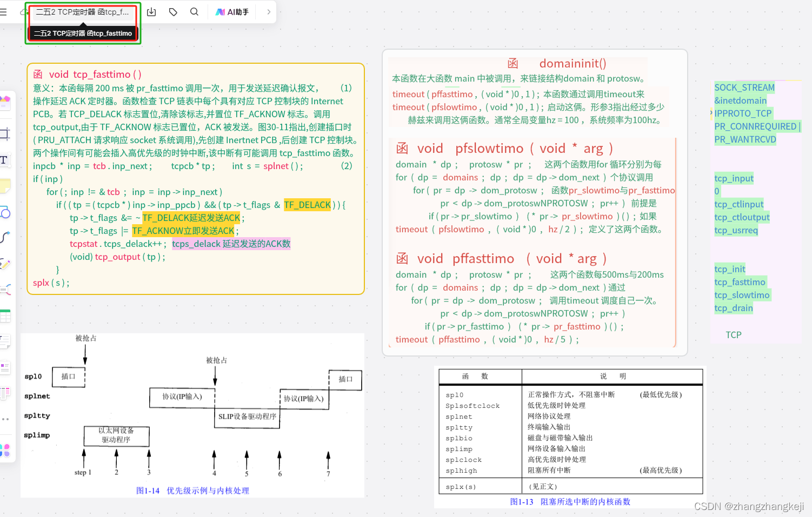Image resolution: width=812 pixels, height=517 pixels.
Task: Click 'tcp_slowtimo' highlighted text
Action: pyautogui.click(x=742, y=295)
